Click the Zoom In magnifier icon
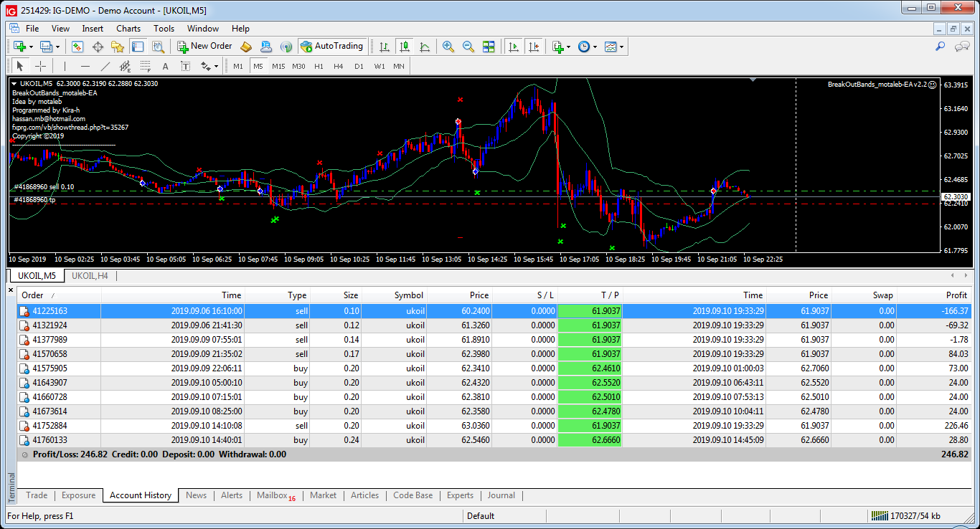Image resolution: width=980 pixels, height=529 pixels. point(448,47)
